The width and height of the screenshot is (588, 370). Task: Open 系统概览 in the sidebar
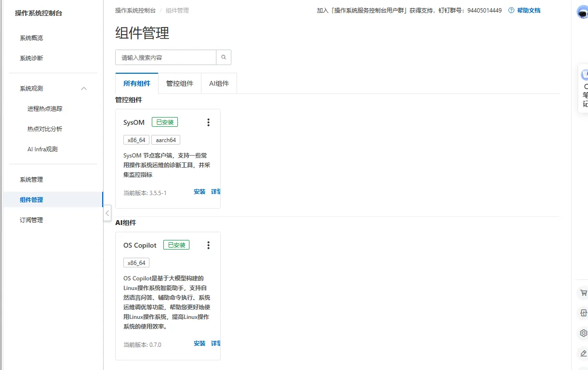[x=31, y=38]
